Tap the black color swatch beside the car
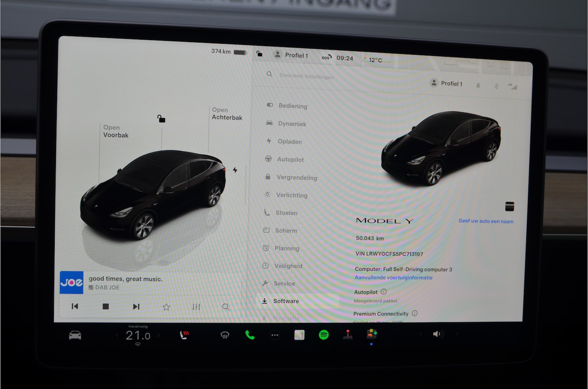The image size is (588, 389). [509, 206]
